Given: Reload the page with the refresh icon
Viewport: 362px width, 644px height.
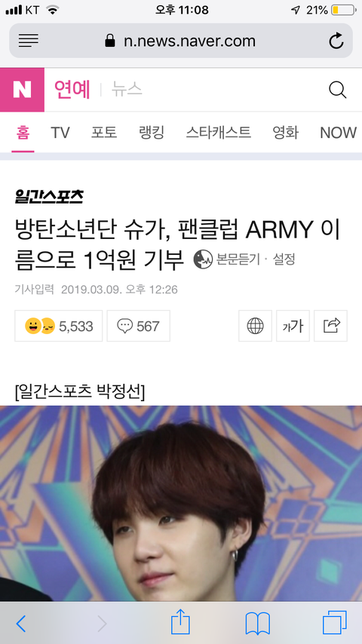Looking at the screenshot, I should point(336,41).
